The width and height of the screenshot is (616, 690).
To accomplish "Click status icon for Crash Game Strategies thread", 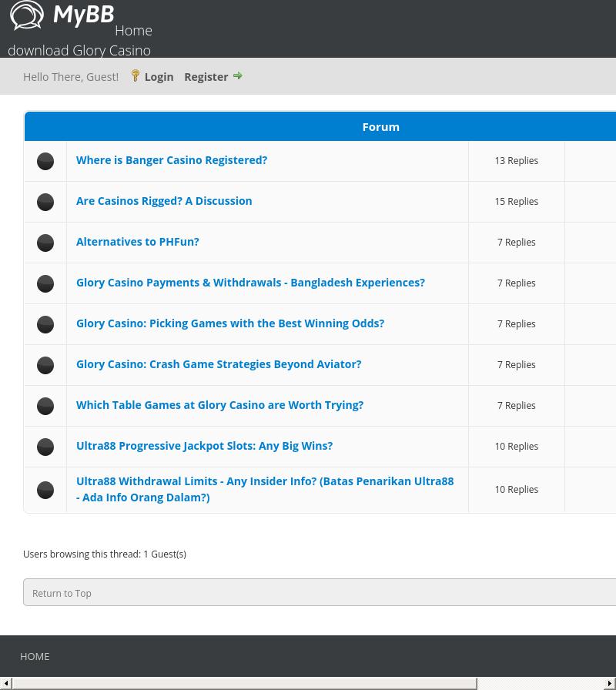I will click(x=45, y=365).
